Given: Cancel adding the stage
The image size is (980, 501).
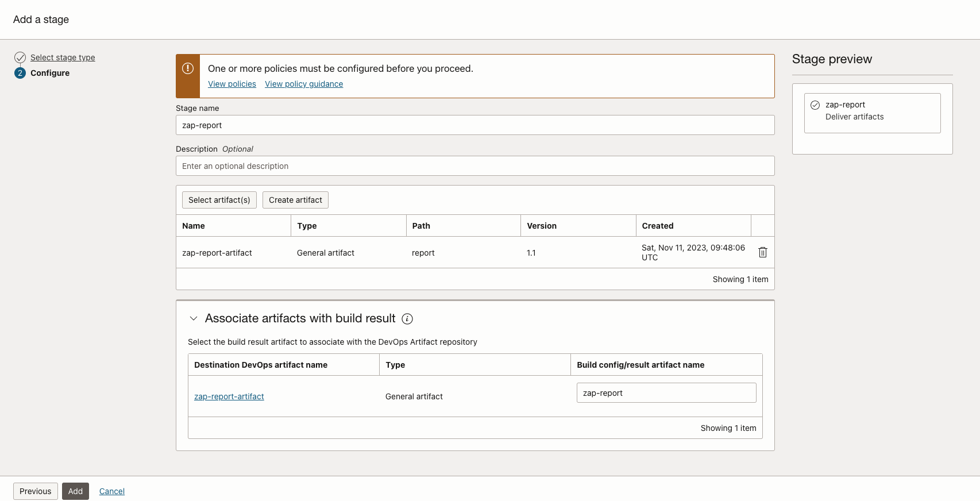Looking at the screenshot, I should [x=112, y=491].
